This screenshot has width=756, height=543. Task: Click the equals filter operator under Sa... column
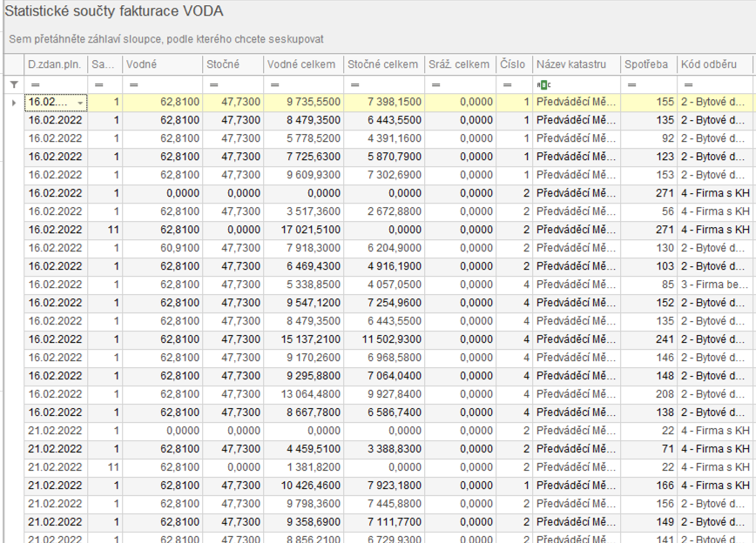[x=99, y=84]
